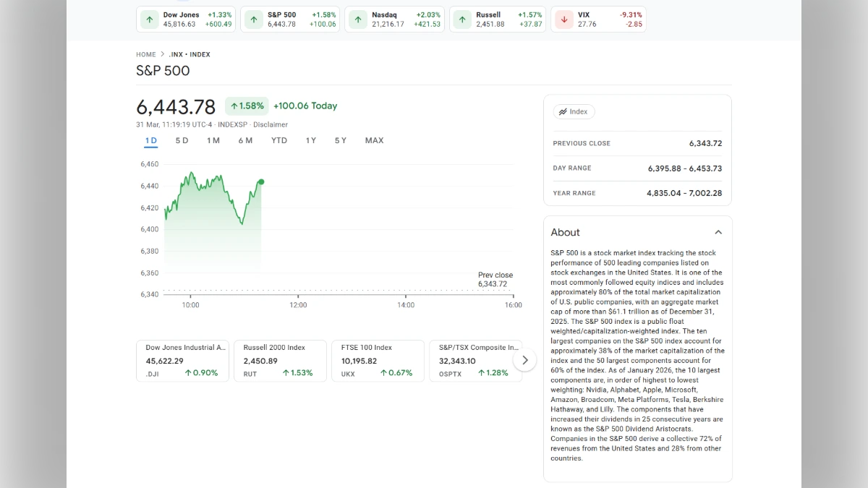868x488 pixels.
Task: Show more index cards with the right chevron
Action: click(525, 359)
